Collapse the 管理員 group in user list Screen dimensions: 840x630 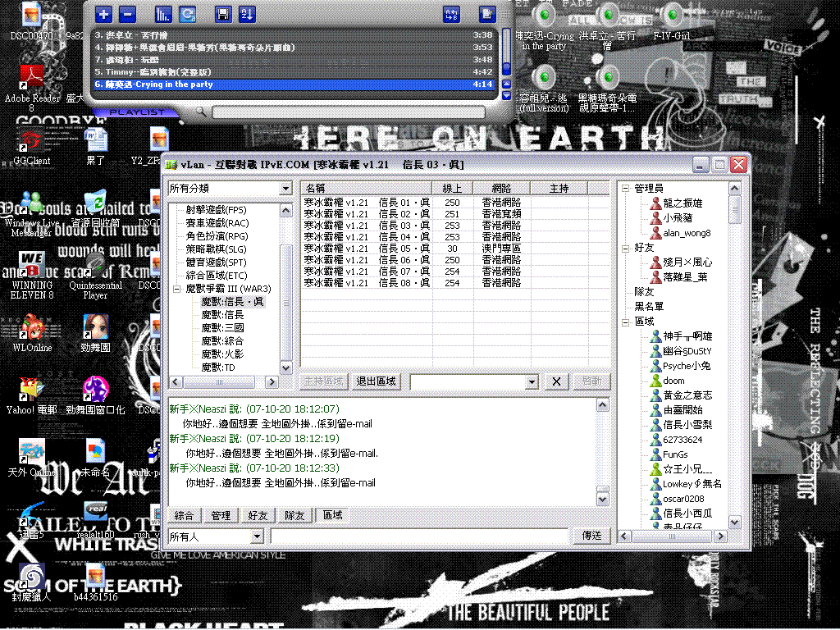click(x=625, y=189)
